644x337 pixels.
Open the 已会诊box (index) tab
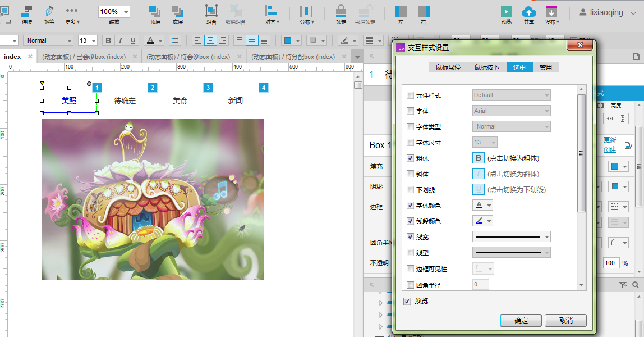pos(84,57)
